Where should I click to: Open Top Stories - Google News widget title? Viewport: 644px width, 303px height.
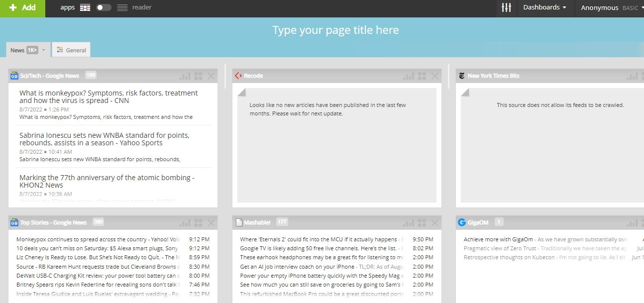tap(54, 222)
